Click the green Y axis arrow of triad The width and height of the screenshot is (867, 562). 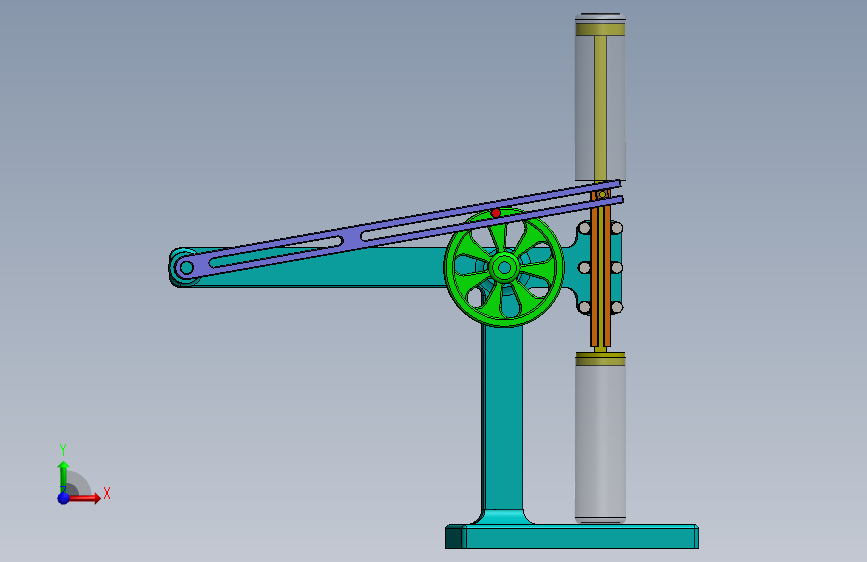pyautogui.click(x=63, y=475)
